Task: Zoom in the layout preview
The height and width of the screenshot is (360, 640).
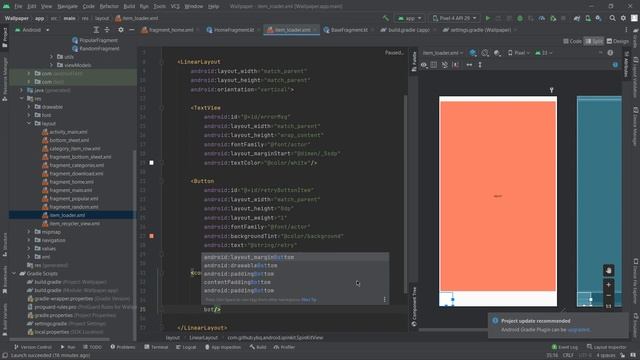Action: click(x=608, y=284)
